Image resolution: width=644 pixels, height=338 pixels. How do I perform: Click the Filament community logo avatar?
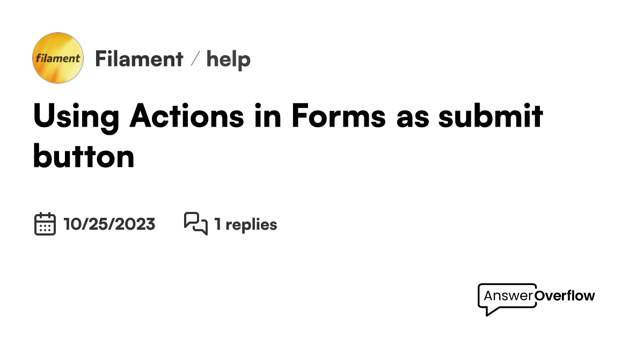click(x=58, y=58)
